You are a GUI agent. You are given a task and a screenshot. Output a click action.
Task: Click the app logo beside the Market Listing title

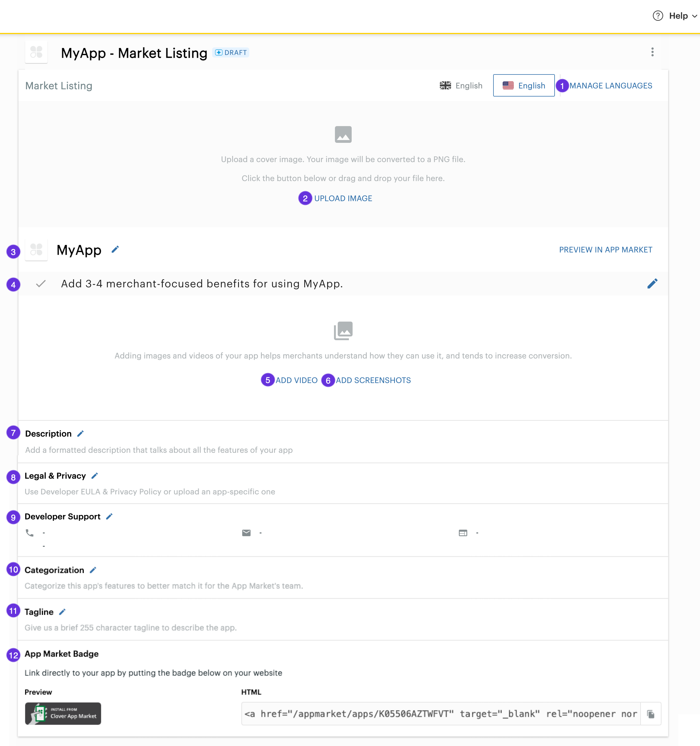pyautogui.click(x=36, y=52)
